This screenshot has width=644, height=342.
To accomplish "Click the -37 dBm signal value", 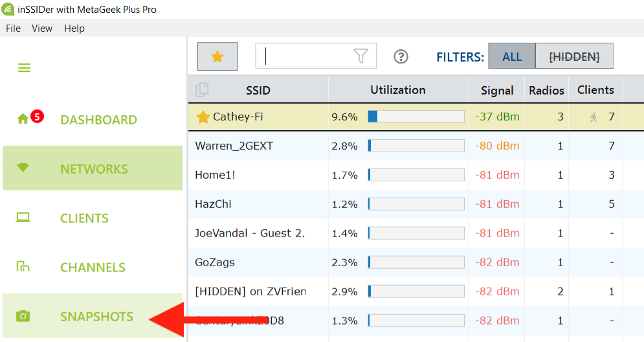I will tap(497, 117).
